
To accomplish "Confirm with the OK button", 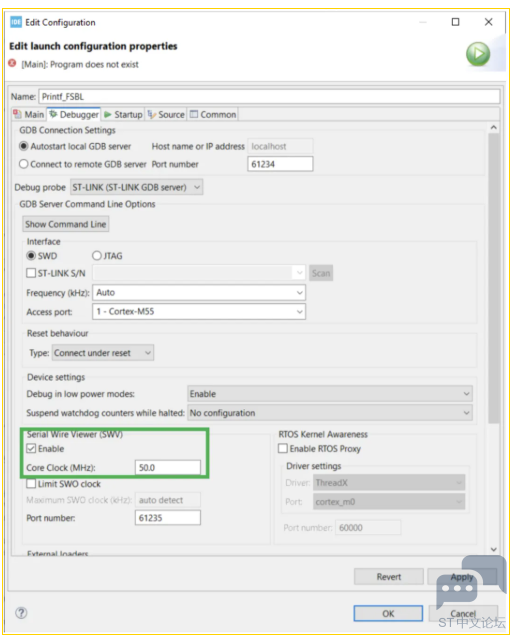I will tap(388, 613).
